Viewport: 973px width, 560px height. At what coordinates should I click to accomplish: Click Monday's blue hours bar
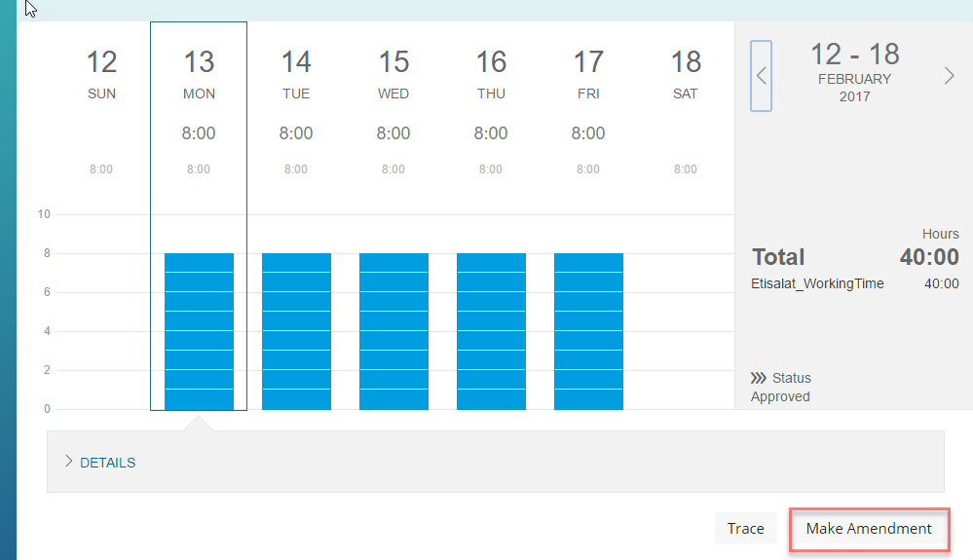(x=200, y=331)
